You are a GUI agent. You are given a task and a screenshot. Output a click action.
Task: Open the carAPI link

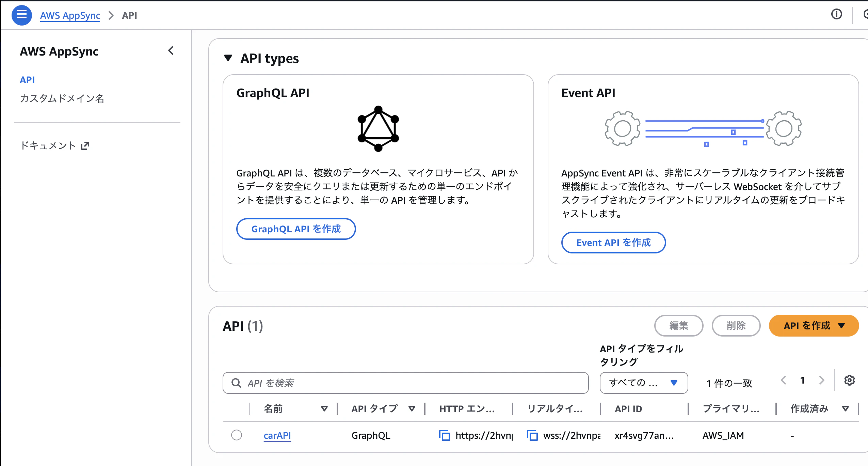coord(277,435)
